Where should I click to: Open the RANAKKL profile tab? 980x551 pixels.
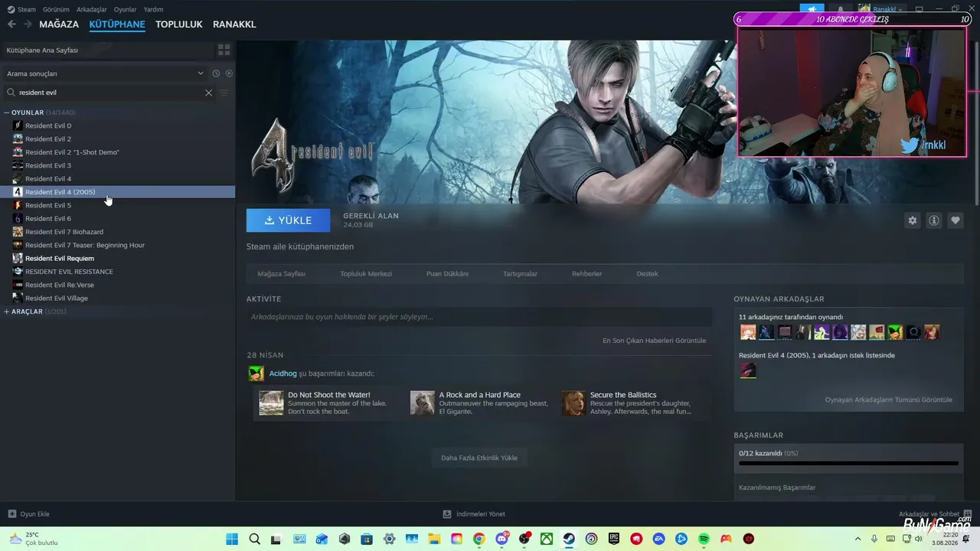tap(234, 24)
